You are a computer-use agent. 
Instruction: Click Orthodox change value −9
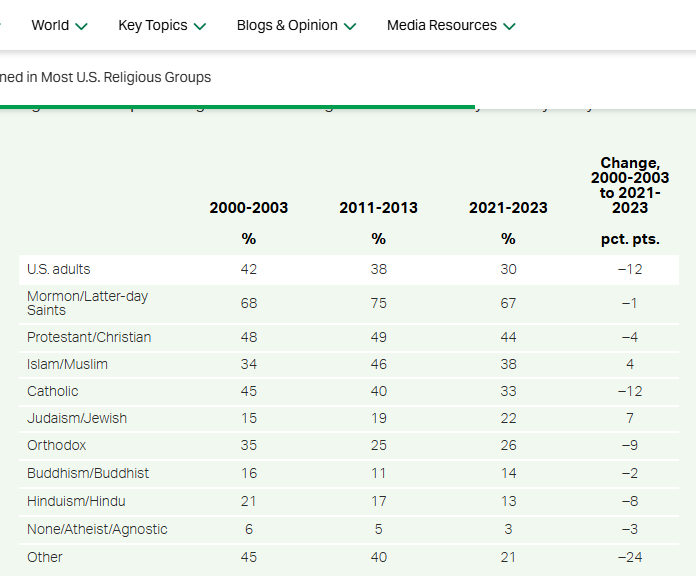pyautogui.click(x=630, y=446)
